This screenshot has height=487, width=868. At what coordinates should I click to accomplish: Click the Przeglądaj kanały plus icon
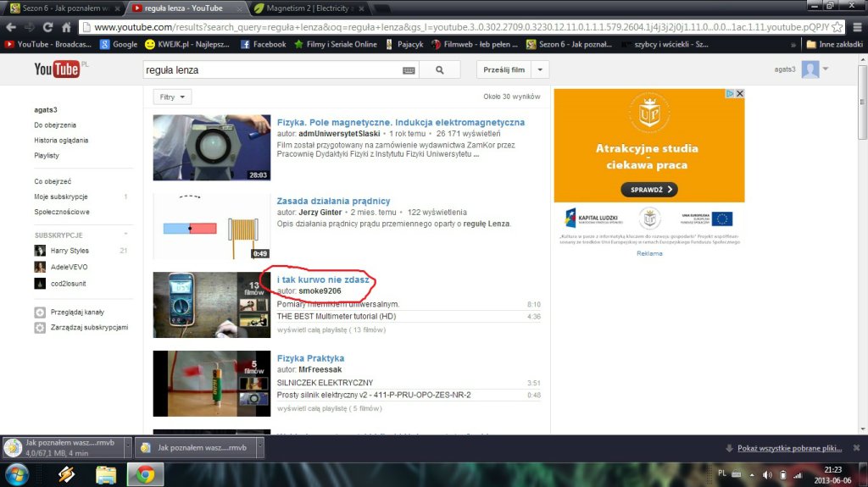(40, 313)
